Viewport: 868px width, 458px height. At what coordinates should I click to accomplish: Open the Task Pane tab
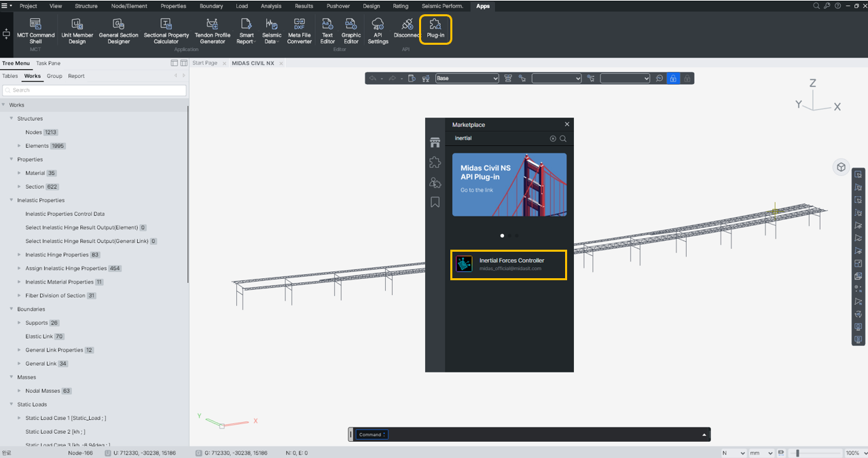click(48, 63)
